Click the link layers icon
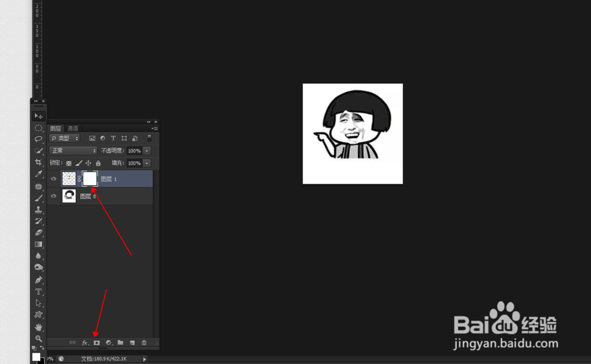 pos(72,343)
